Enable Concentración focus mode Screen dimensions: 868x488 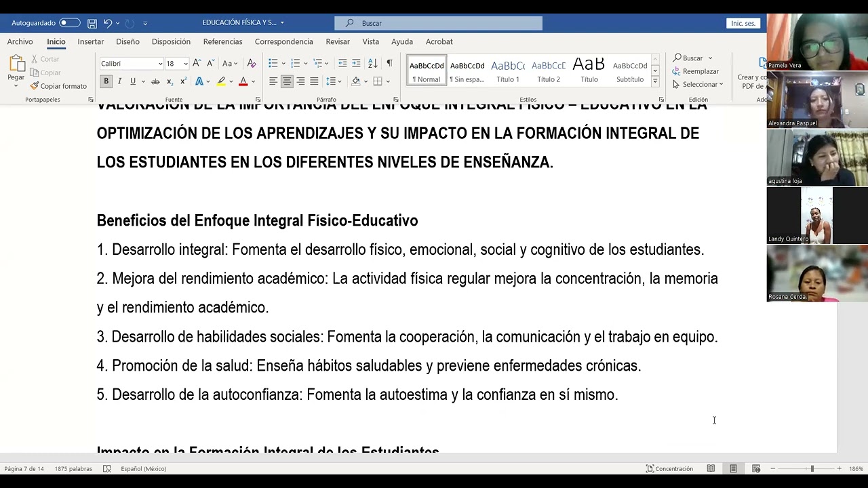click(669, 468)
